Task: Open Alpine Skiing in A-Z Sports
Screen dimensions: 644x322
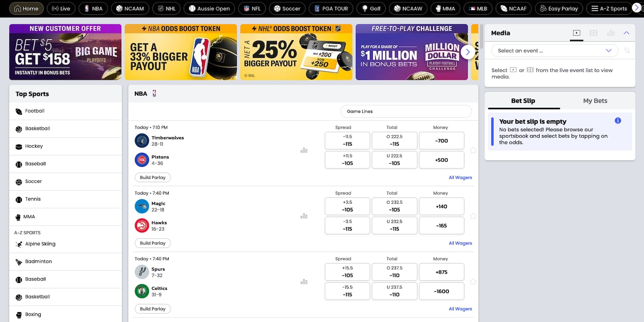Action: tap(65, 244)
